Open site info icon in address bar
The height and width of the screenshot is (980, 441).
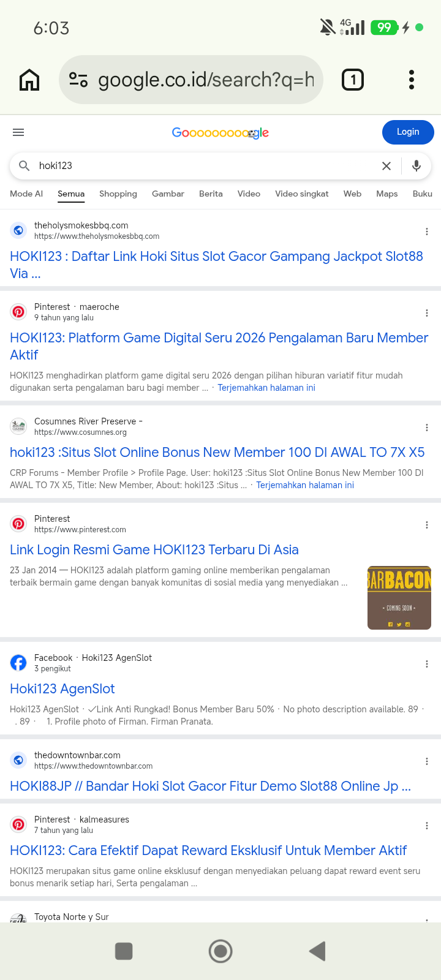(x=78, y=80)
